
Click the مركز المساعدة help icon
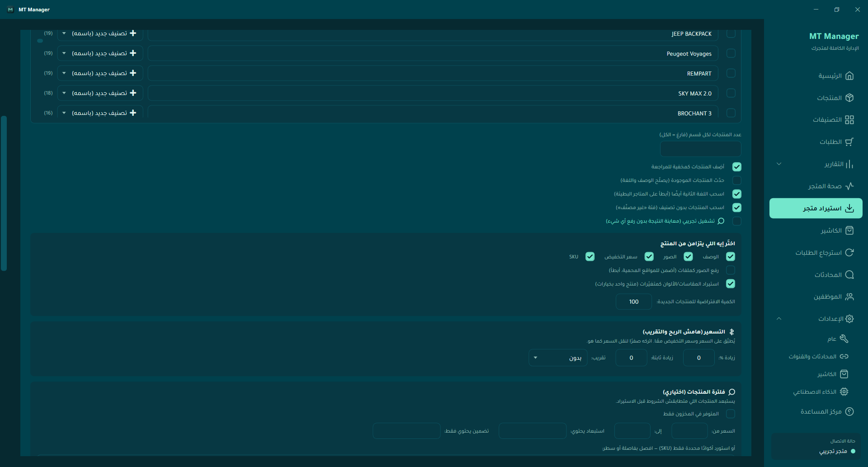pyautogui.click(x=849, y=411)
